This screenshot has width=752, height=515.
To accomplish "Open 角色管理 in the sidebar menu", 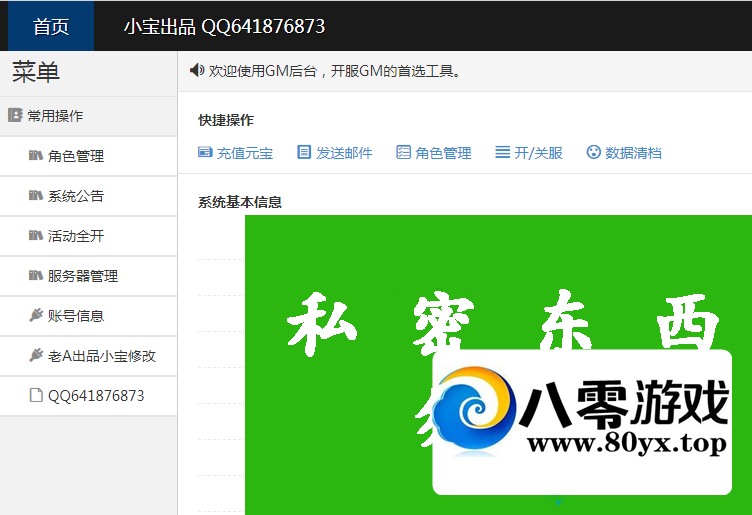I will coord(89,156).
